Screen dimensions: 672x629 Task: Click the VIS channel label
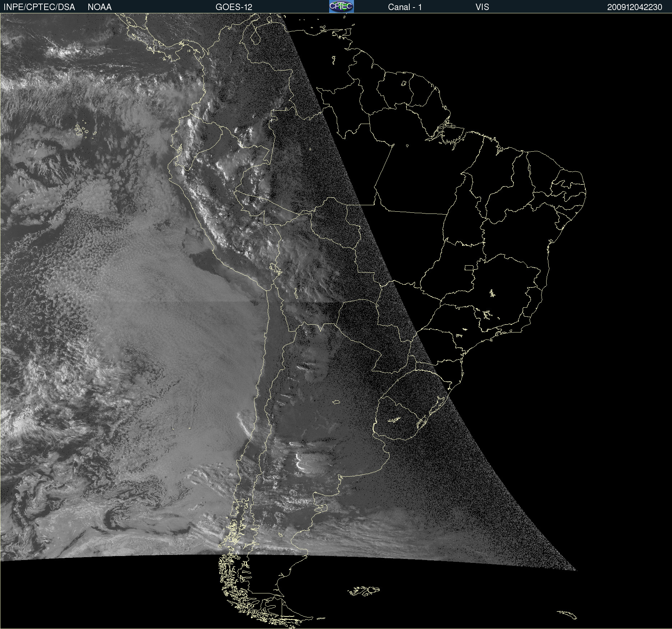pyautogui.click(x=482, y=7)
